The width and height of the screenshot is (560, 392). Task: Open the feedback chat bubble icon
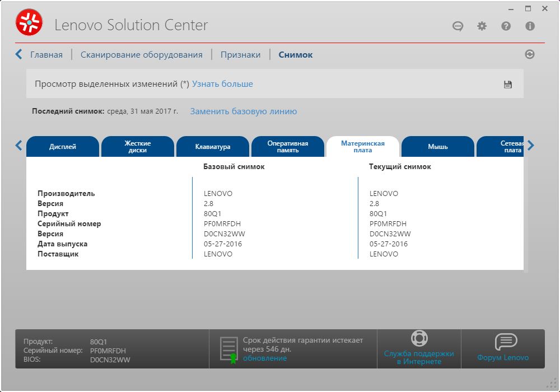458,26
